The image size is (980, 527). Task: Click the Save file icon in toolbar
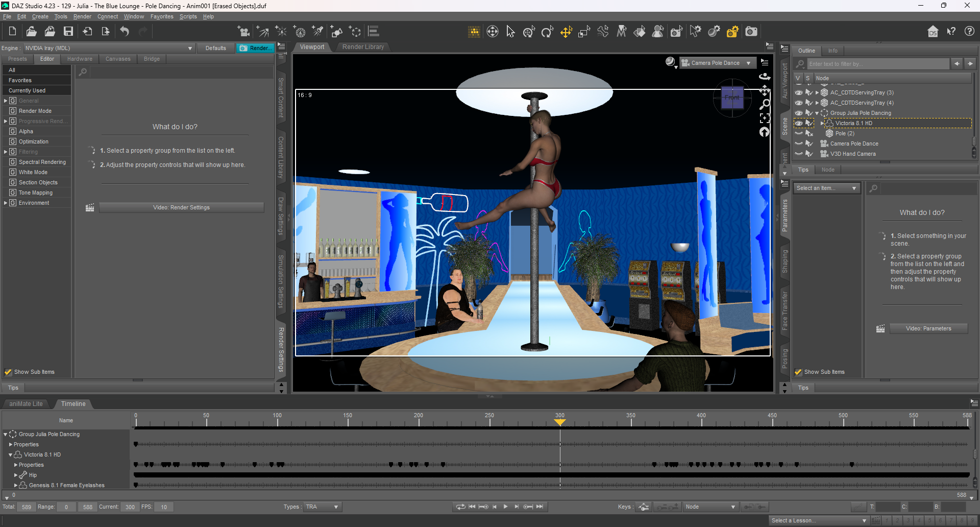point(68,32)
